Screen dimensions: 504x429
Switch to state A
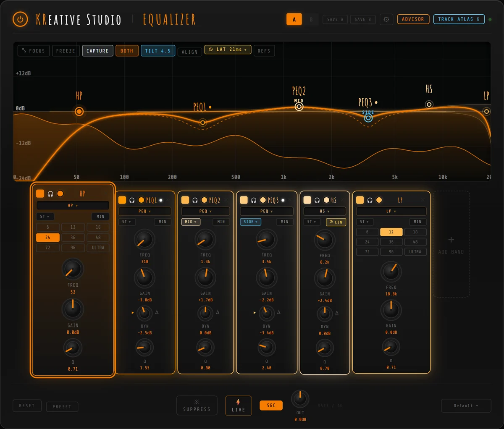(x=294, y=19)
